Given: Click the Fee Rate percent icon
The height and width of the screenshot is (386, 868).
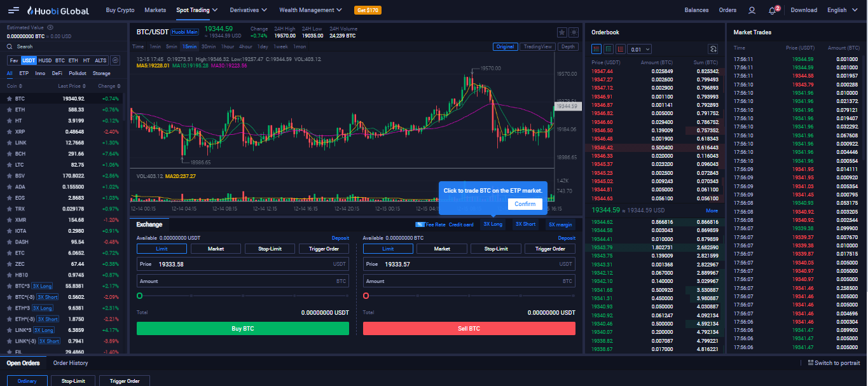Looking at the screenshot, I should click(420, 224).
